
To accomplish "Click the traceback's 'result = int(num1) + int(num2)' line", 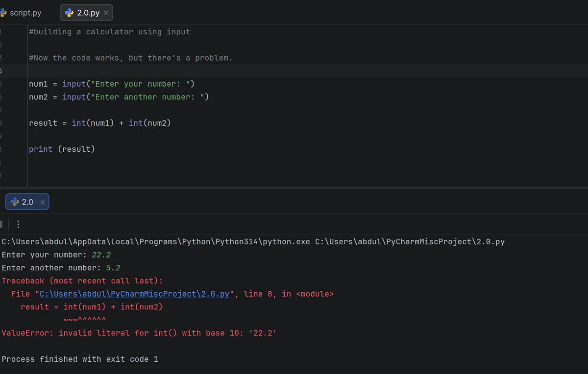I will (x=92, y=307).
